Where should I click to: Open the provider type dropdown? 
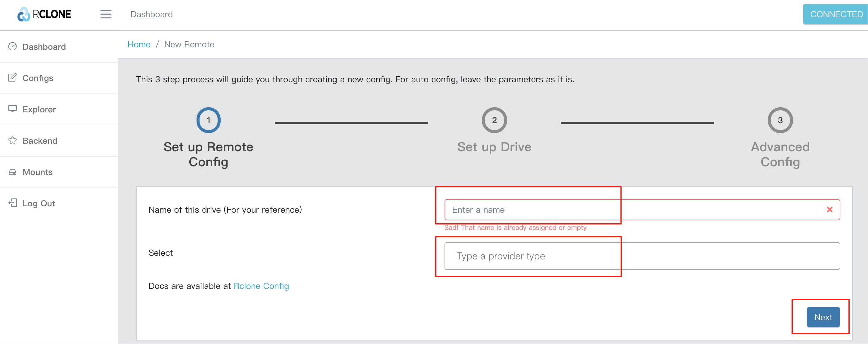tap(642, 256)
